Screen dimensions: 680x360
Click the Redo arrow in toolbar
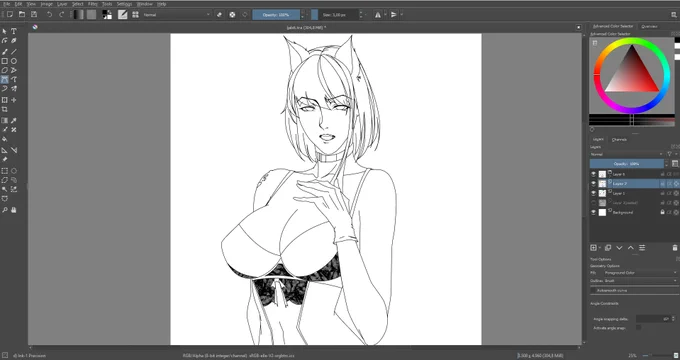(61, 15)
